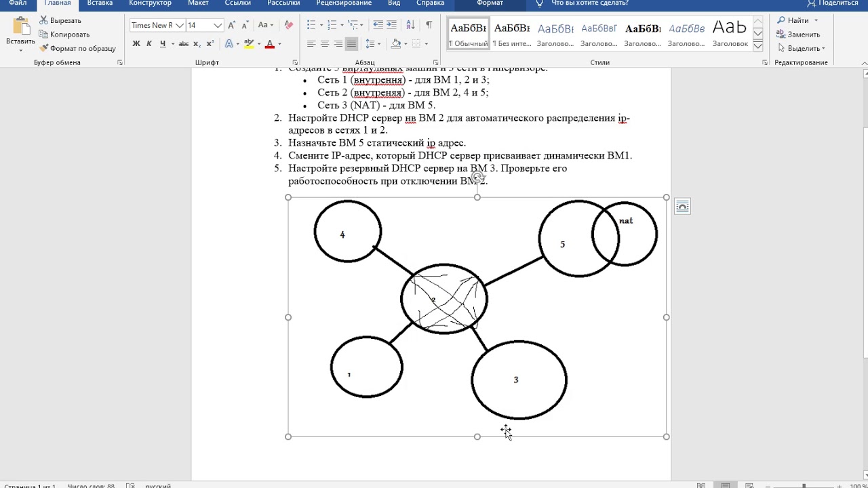The height and width of the screenshot is (488, 868).
Task: Center align text
Action: click(325, 43)
